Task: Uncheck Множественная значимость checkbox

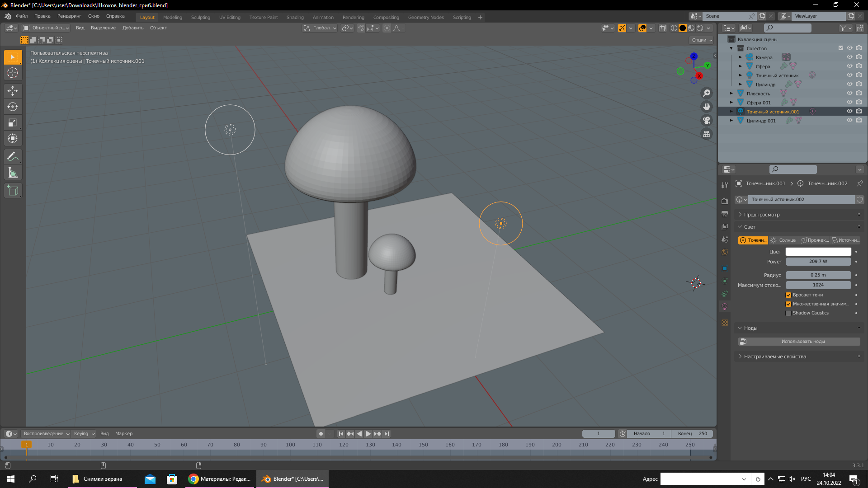Action: click(x=788, y=304)
